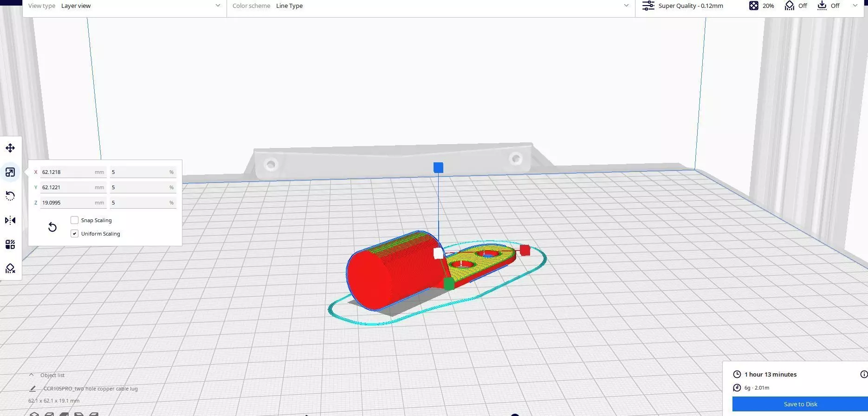Select the Move tool
The height and width of the screenshot is (416, 868).
(x=10, y=148)
